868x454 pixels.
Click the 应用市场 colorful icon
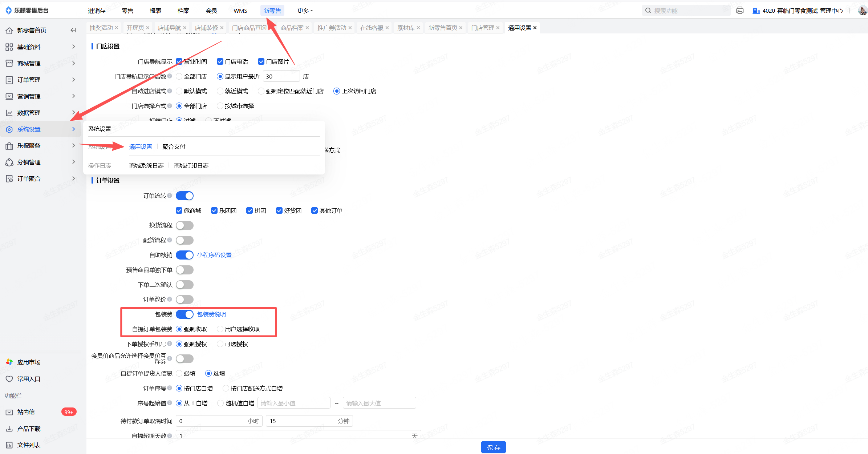(x=9, y=362)
